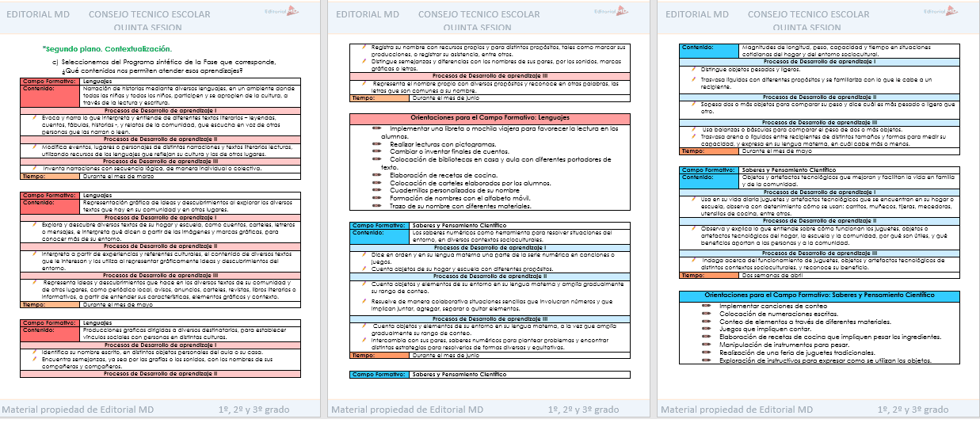Image resolution: width=980 pixels, height=446 pixels.
Task: Click the pencil bullet beside 'Distingue objetos pesados y ligeros'
Action: click(694, 70)
